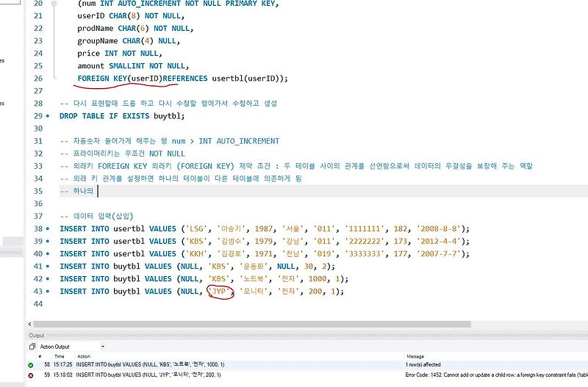Click 'price INT NOT NULL,' on line 24
The width and height of the screenshot is (588, 387).
tap(120, 53)
